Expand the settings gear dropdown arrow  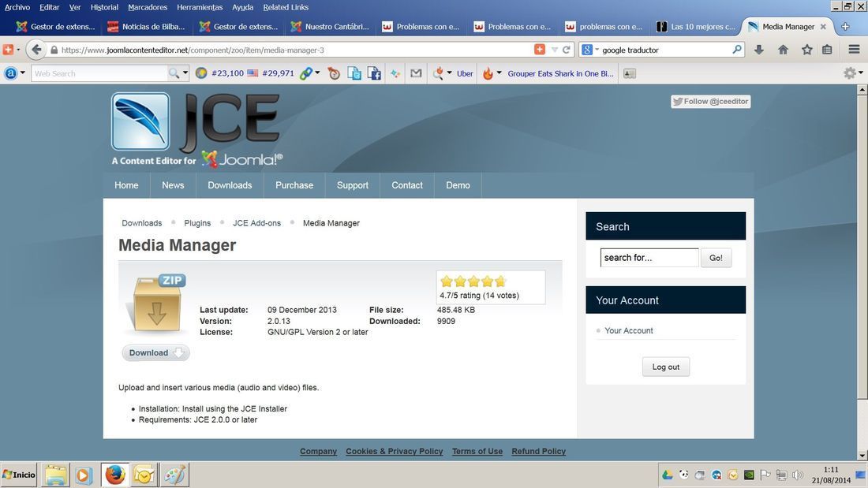point(861,73)
